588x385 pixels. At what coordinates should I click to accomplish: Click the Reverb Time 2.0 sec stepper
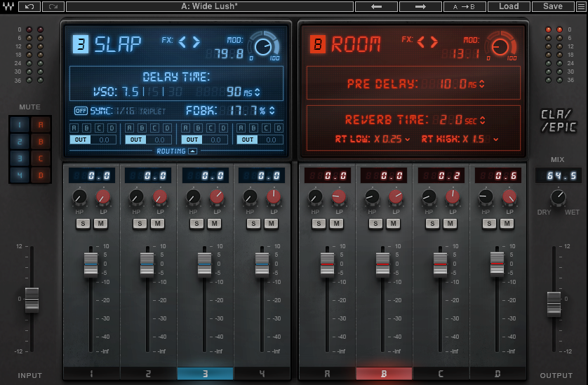[x=483, y=121]
